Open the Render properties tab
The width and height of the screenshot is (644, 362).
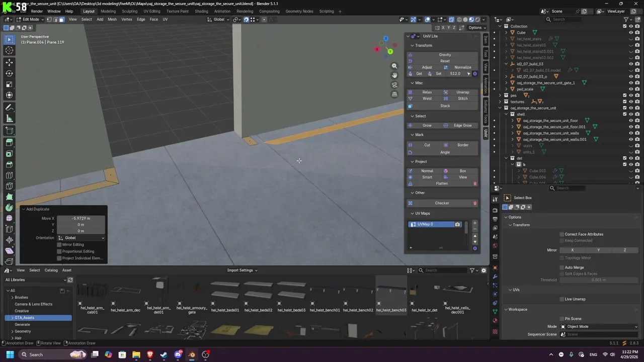click(x=495, y=210)
